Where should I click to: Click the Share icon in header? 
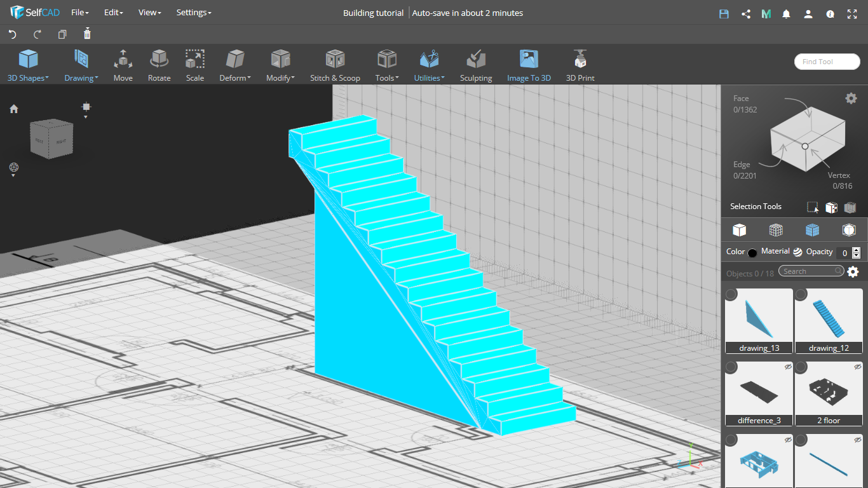pyautogui.click(x=746, y=13)
